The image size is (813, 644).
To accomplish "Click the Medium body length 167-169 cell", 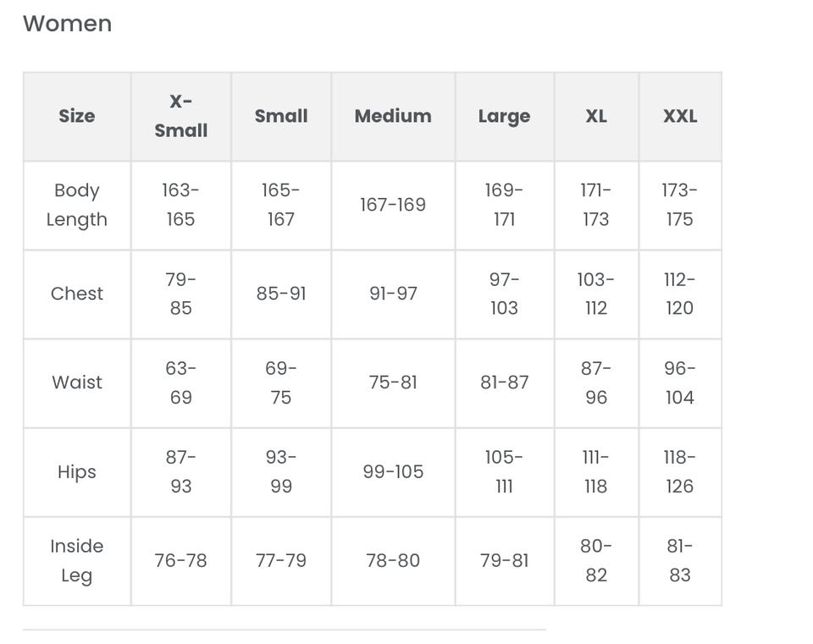I will tap(393, 205).
